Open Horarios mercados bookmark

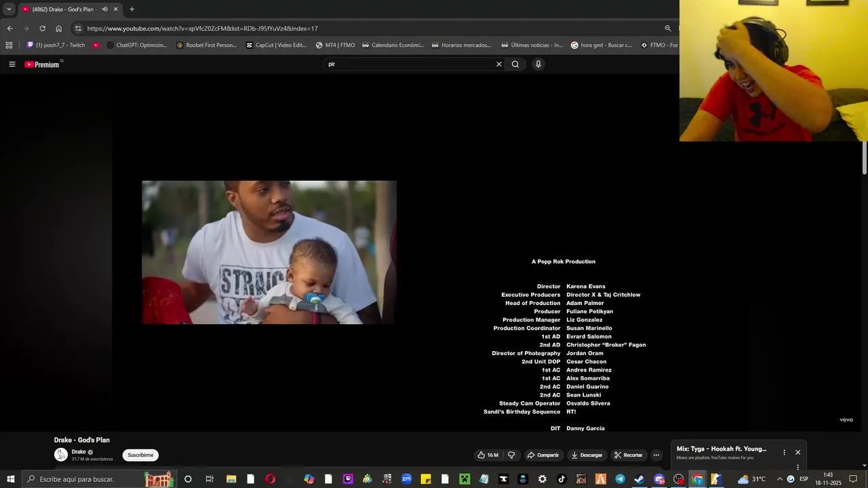click(461, 45)
